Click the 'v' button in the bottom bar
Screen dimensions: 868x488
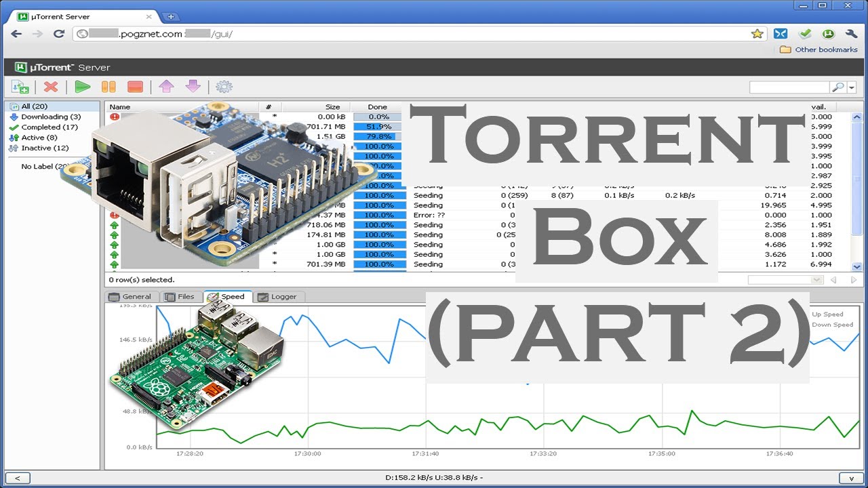click(x=850, y=478)
